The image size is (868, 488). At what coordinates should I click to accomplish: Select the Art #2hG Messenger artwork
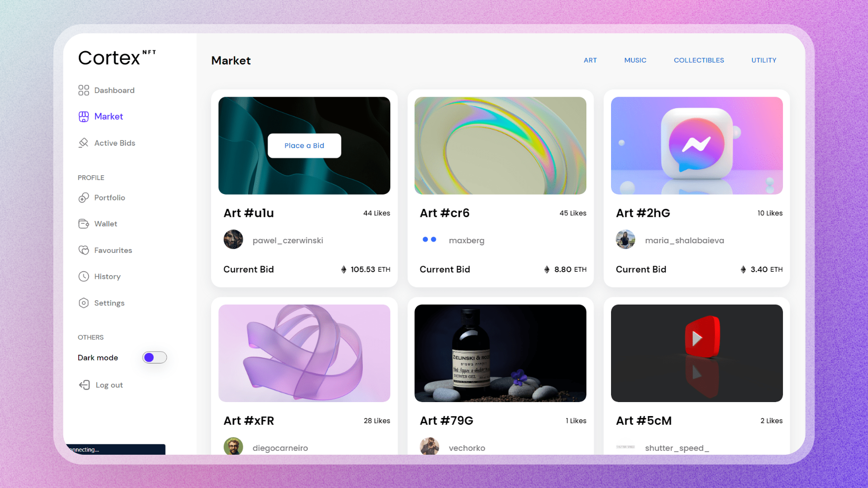point(697,146)
